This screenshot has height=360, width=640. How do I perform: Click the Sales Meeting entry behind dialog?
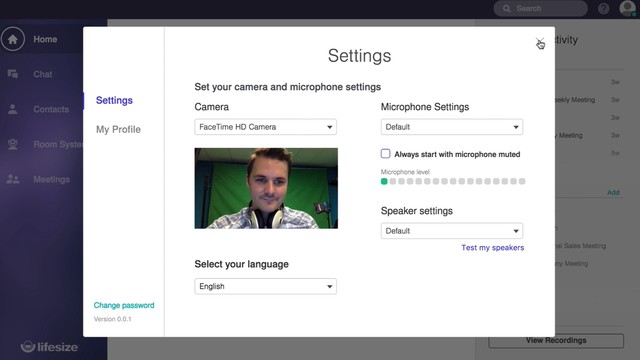click(x=580, y=246)
